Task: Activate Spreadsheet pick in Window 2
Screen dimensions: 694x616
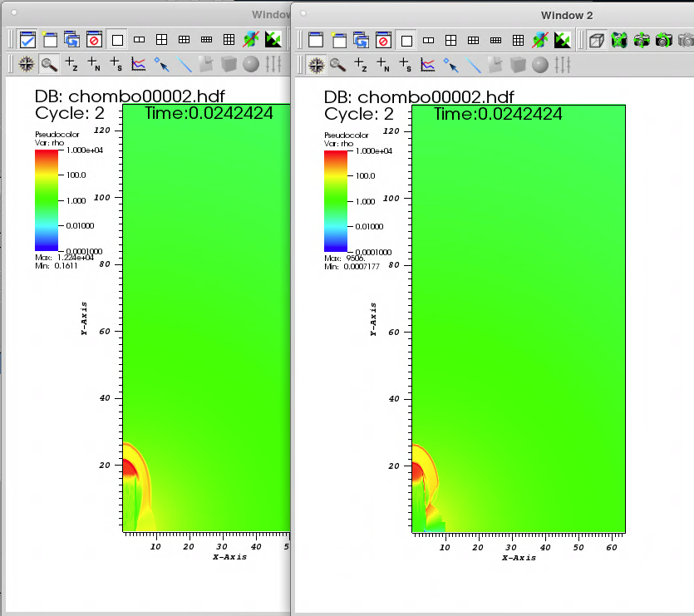Action: point(406,65)
